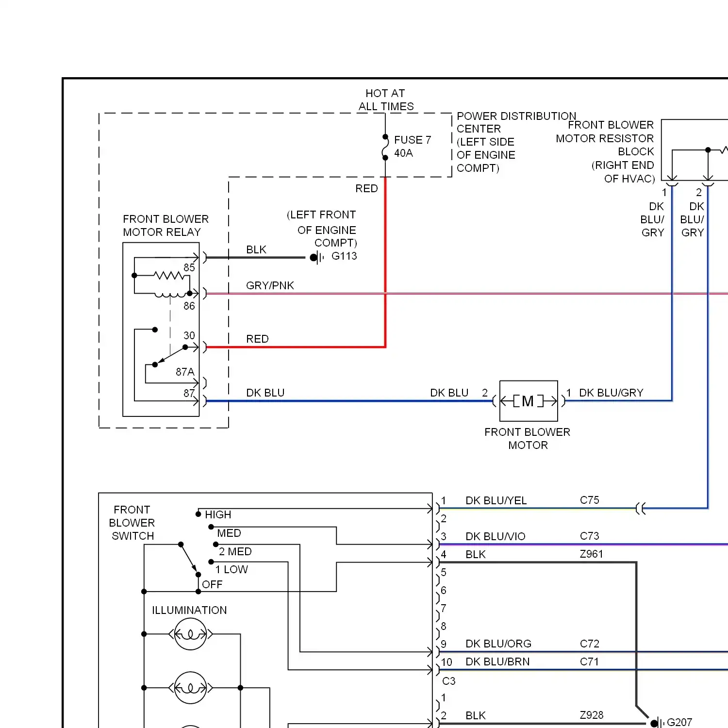Click the 'C72' circuit label
The width and height of the screenshot is (728, 728).
coord(590,644)
